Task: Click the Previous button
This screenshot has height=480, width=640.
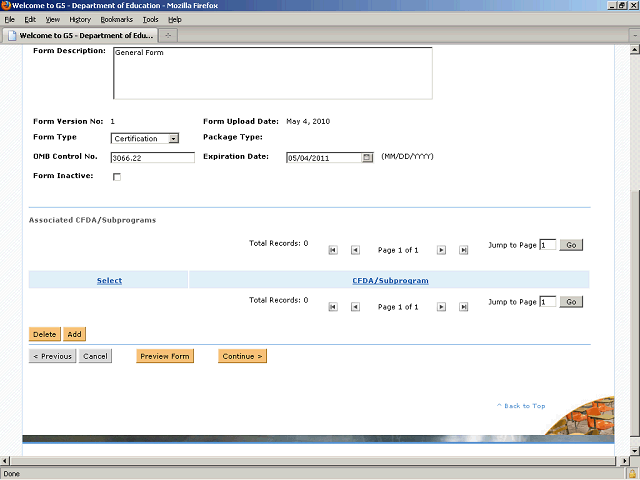Action: point(52,356)
